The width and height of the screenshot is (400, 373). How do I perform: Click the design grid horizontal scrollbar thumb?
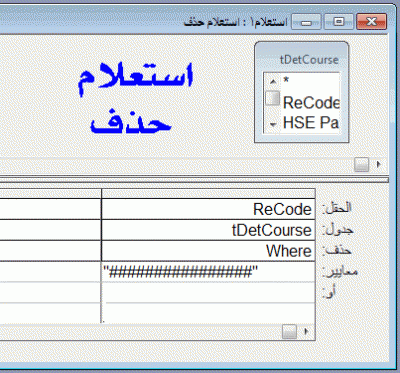pyautogui.click(x=289, y=332)
